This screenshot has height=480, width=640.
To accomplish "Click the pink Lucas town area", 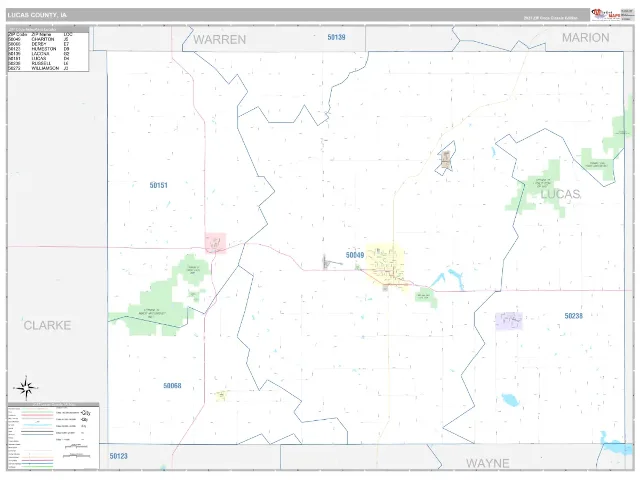I will click(x=216, y=243).
